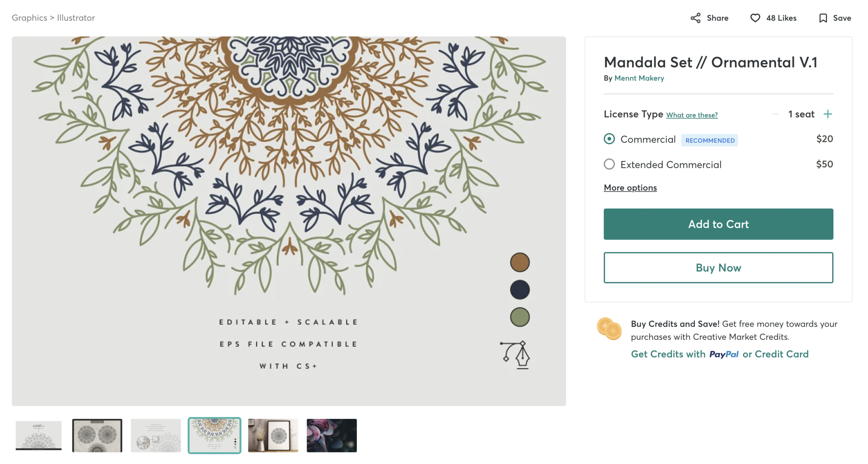Click the pen tool icon in preview
Screen dimensions: 868x464
tap(515, 355)
